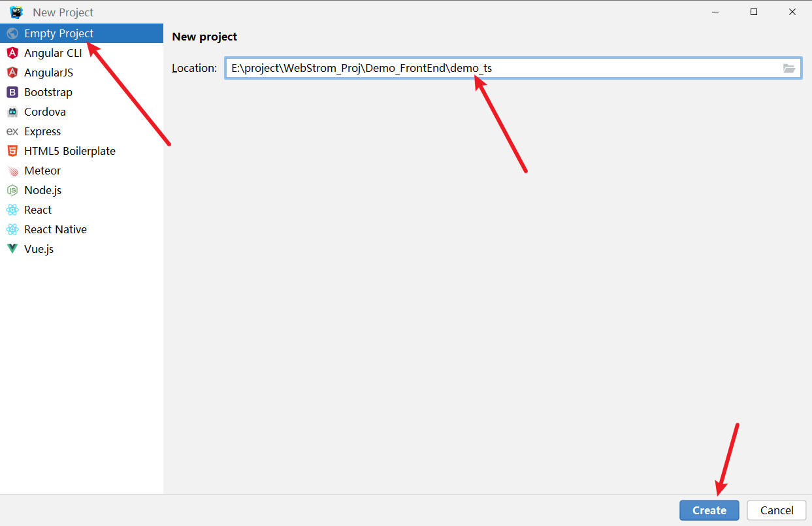Click the New project heading
This screenshot has width=812, height=526.
pos(204,37)
